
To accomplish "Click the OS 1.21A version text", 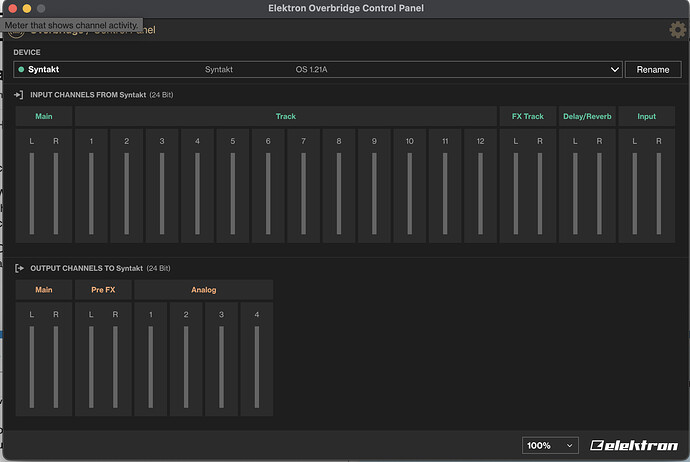I will coord(311,70).
